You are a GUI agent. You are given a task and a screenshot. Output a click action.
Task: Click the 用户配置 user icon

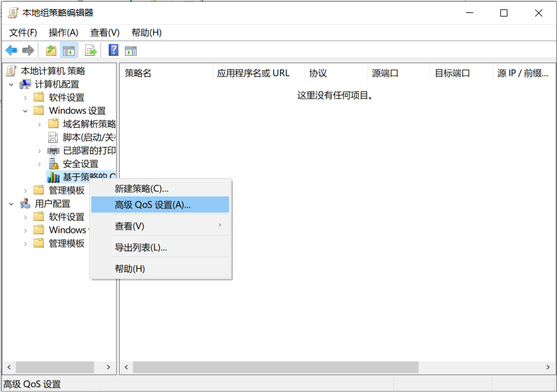click(25, 203)
